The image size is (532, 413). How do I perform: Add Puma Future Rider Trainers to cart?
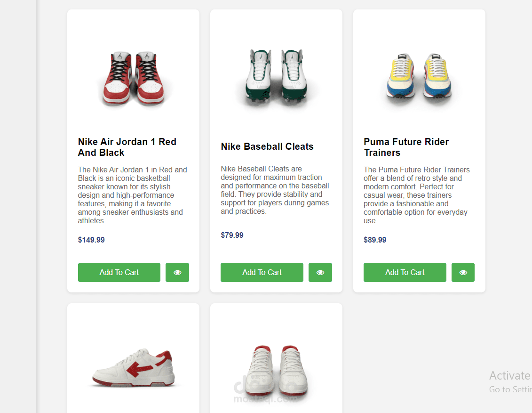405,272
